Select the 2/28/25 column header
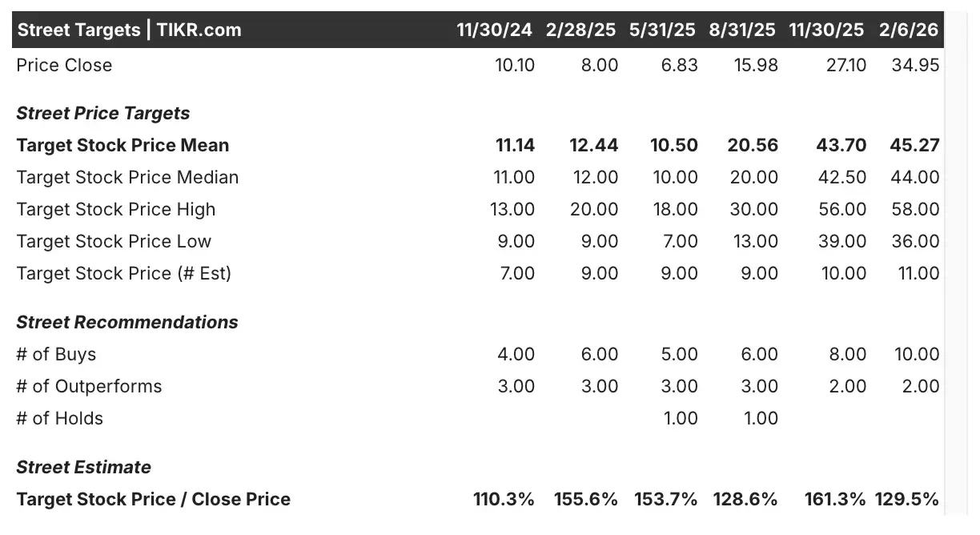The width and height of the screenshot is (980, 535). click(x=581, y=30)
